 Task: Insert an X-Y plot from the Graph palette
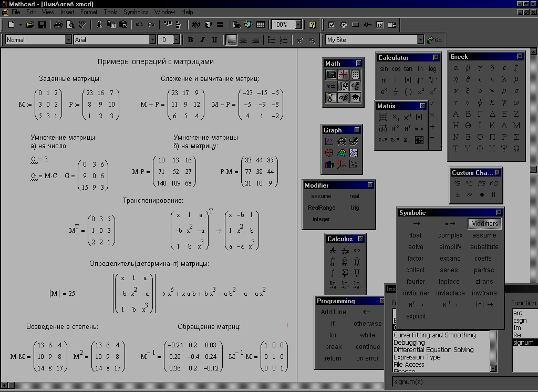[x=329, y=141]
